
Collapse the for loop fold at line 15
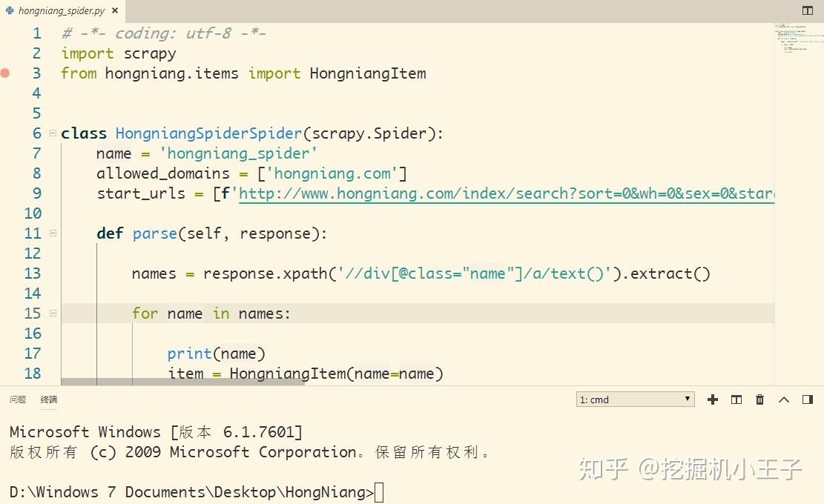(x=53, y=314)
